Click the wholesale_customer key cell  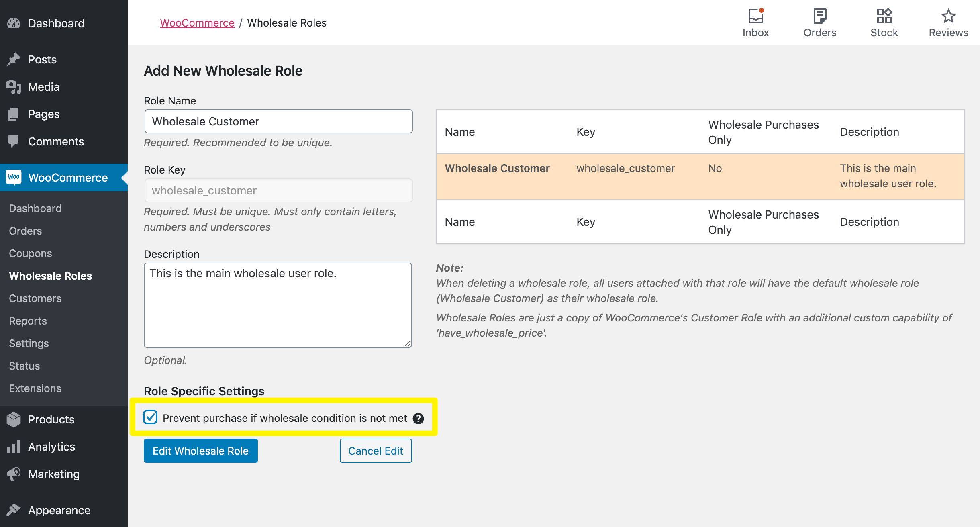(626, 168)
